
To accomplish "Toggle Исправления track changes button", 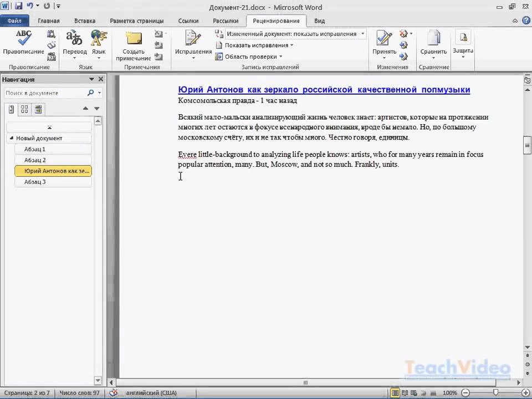I will (193, 44).
